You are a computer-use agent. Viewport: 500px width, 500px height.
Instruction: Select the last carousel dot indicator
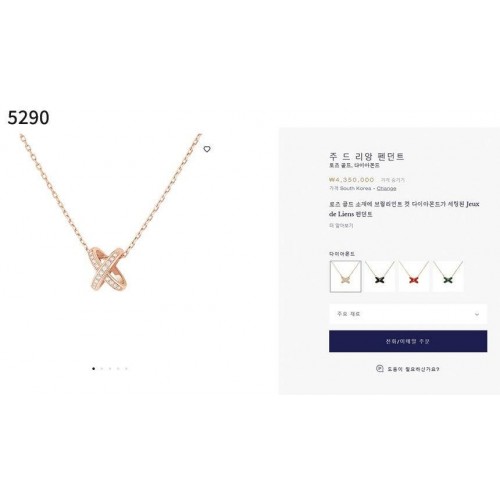126,369
